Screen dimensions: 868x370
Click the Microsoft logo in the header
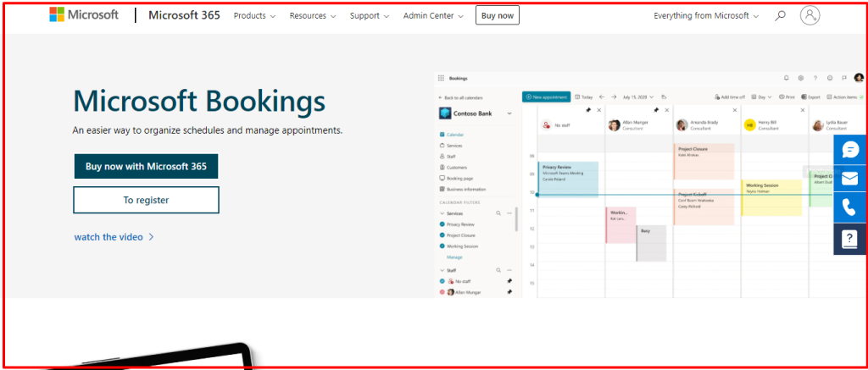click(x=84, y=15)
